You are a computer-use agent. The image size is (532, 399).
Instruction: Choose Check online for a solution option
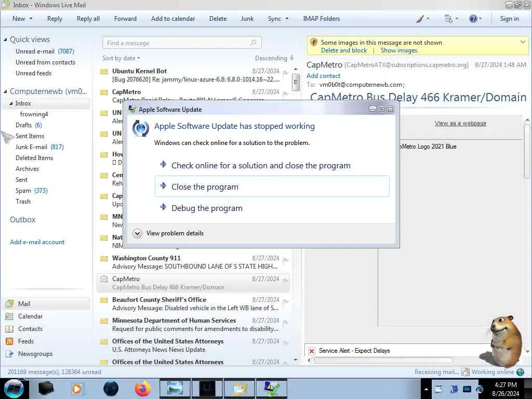pos(272,165)
